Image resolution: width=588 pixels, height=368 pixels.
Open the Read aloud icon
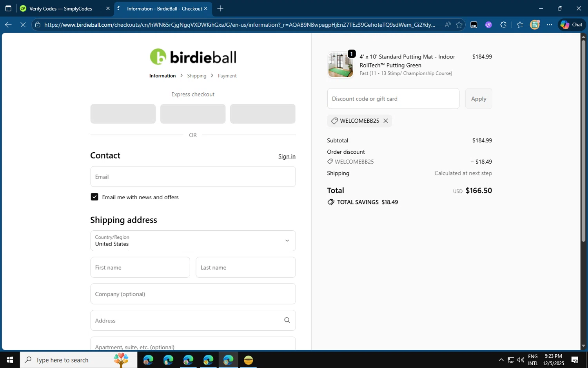click(447, 25)
